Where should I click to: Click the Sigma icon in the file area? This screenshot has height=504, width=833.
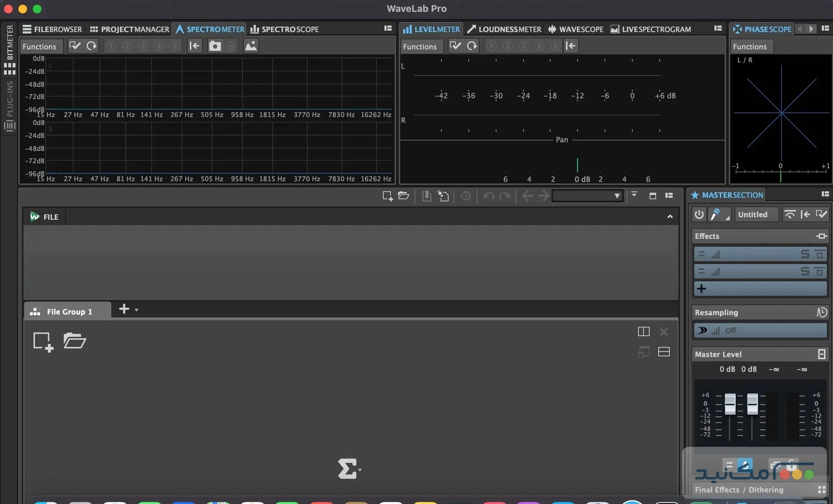pos(347,469)
